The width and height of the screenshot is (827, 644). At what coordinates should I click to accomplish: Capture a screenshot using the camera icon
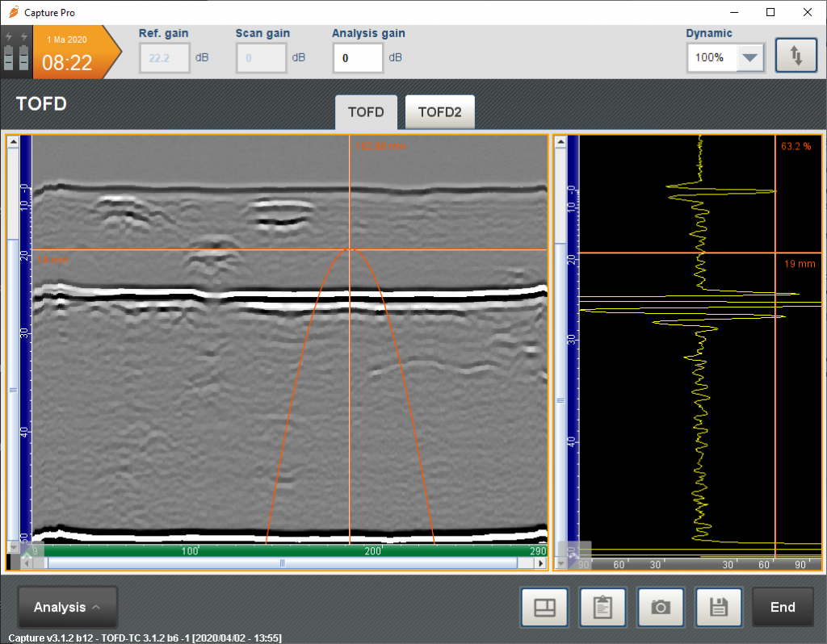click(x=661, y=607)
